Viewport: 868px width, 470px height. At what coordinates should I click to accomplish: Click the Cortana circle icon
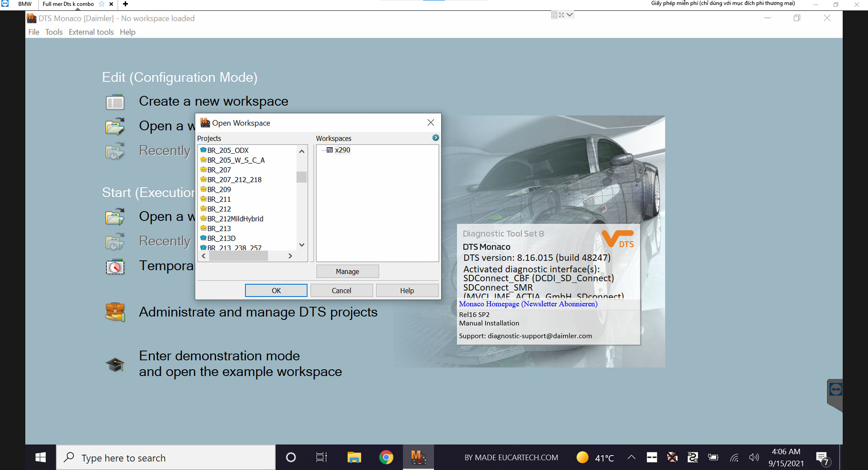[x=291, y=457]
